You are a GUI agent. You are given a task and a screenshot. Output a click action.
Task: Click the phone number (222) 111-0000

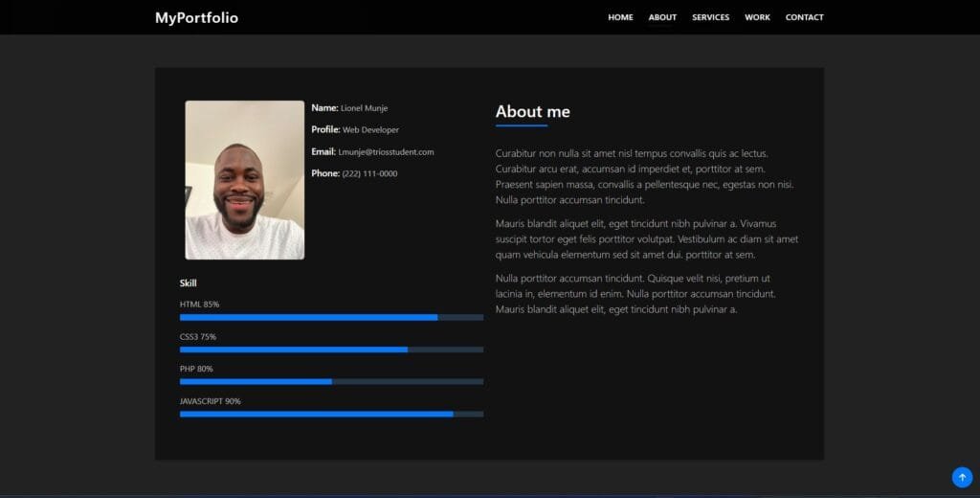point(369,174)
